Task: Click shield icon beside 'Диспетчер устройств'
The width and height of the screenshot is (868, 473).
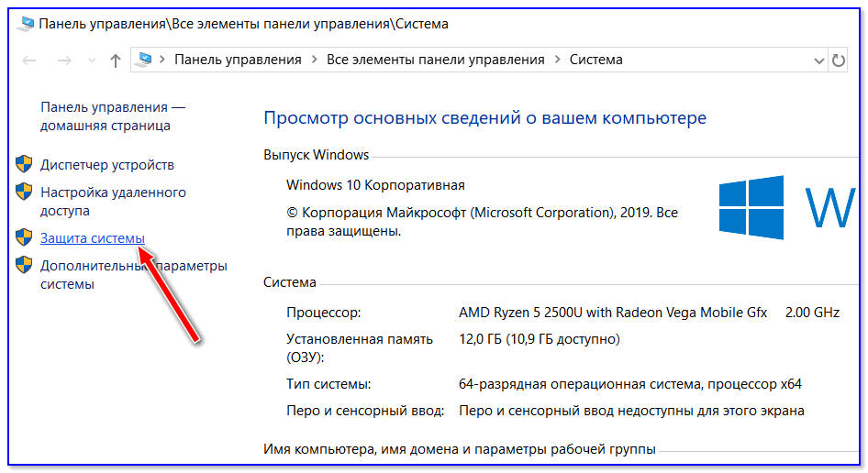Action: [x=25, y=165]
